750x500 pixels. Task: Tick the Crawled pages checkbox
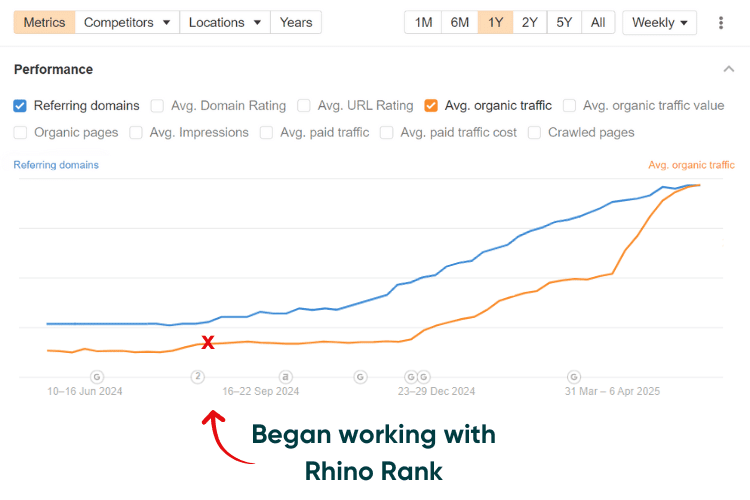click(x=534, y=133)
